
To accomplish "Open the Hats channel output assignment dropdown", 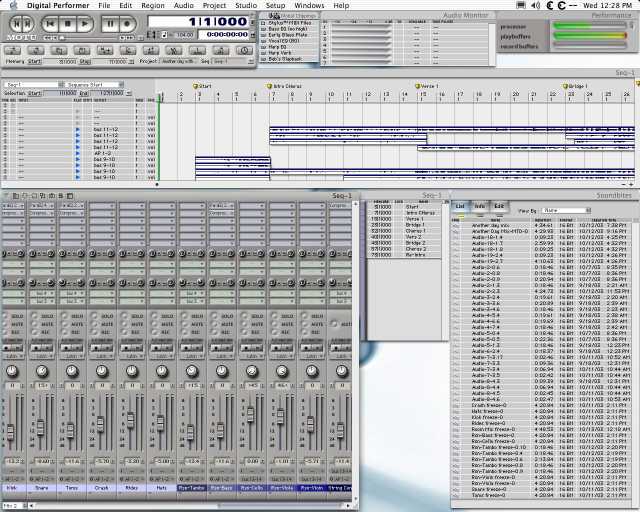I will [162, 479].
